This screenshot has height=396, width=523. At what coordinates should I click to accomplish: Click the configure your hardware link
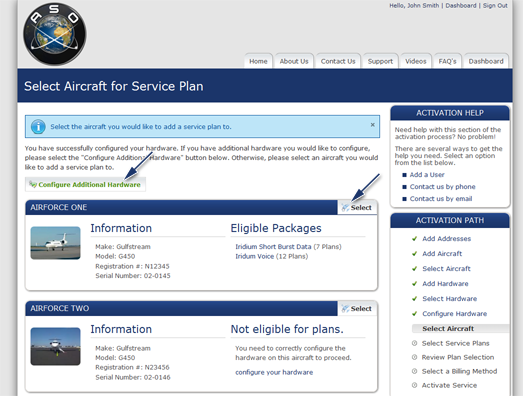(274, 372)
